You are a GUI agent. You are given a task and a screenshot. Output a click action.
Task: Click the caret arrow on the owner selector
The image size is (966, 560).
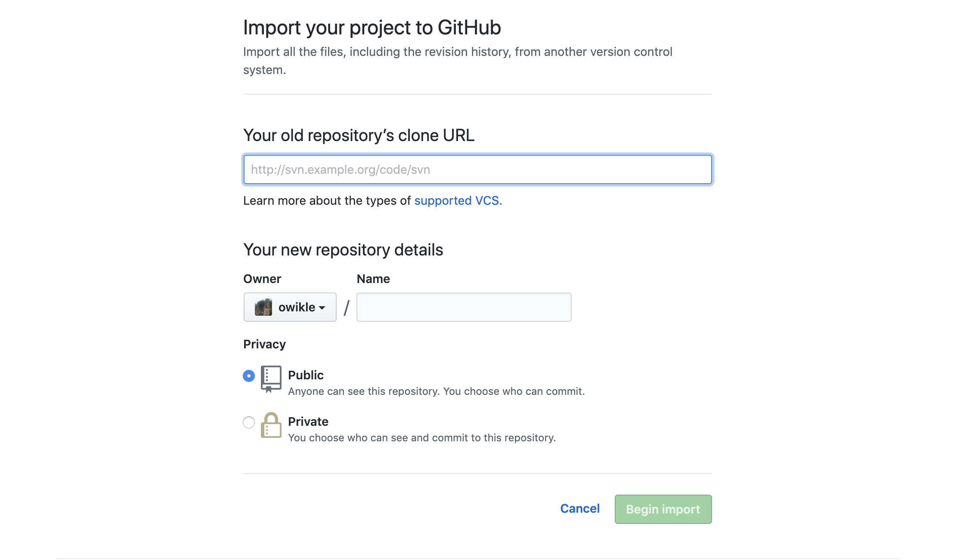pos(323,307)
